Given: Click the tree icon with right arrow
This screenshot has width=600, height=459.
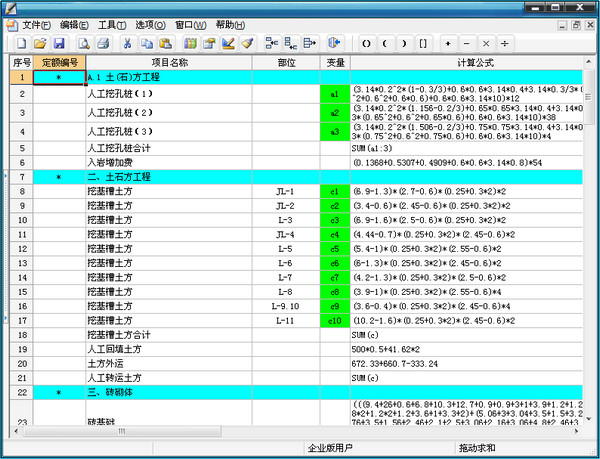Looking at the screenshot, I should pyautogui.click(x=310, y=44).
